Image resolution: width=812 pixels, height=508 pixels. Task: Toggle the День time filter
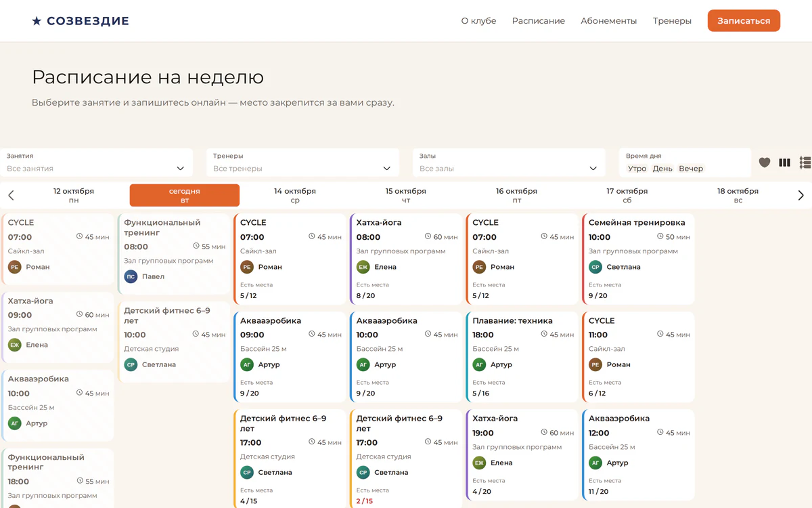click(x=662, y=169)
